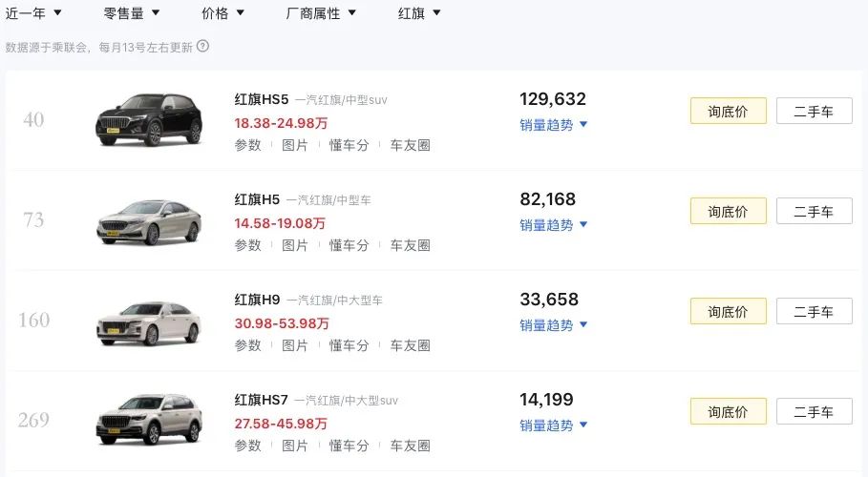Click 懂车分 link under 红旗H9
The height and width of the screenshot is (477, 868).
click(x=349, y=345)
